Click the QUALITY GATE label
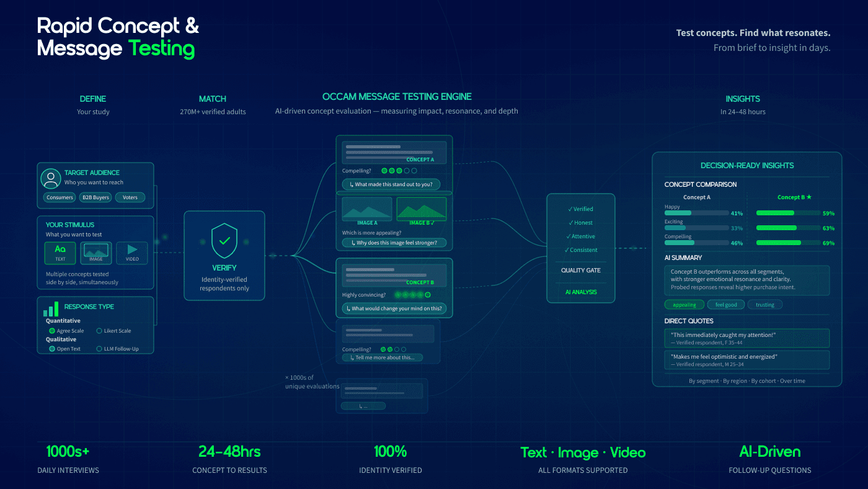 click(x=581, y=270)
